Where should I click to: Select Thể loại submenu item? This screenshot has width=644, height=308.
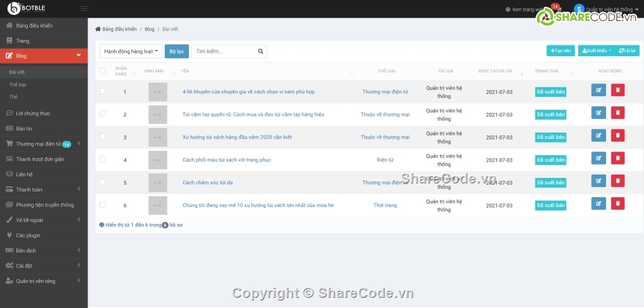point(43,85)
